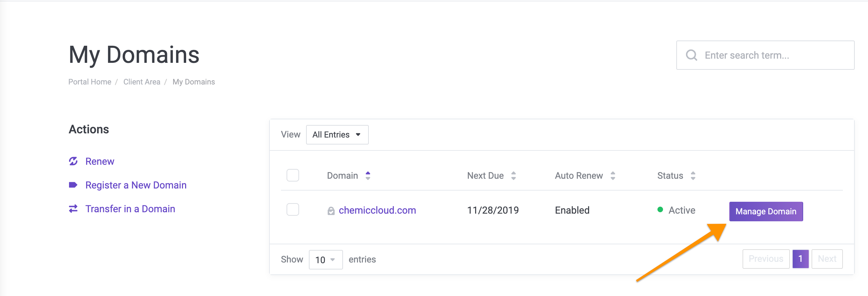The image size is (868, 296).
Task: Click the Next Due column header
Action: click(485, 176)
